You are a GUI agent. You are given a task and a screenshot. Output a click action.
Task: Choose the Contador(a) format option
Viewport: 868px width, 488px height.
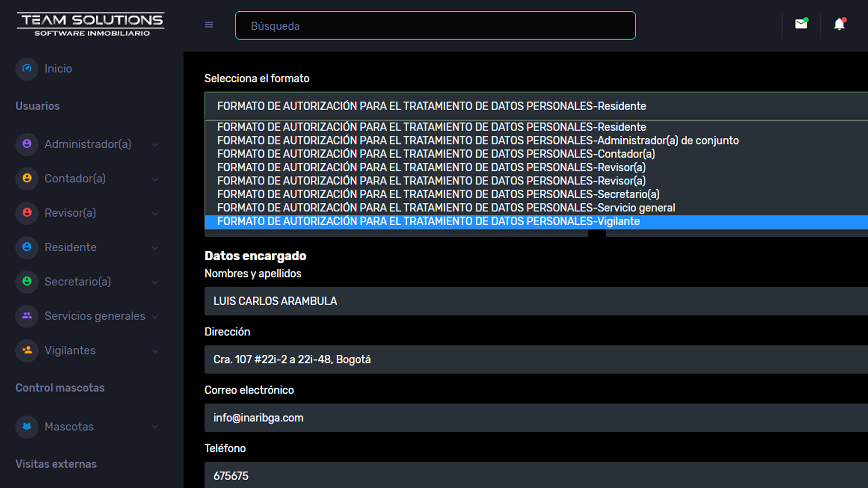coord(536,154)
